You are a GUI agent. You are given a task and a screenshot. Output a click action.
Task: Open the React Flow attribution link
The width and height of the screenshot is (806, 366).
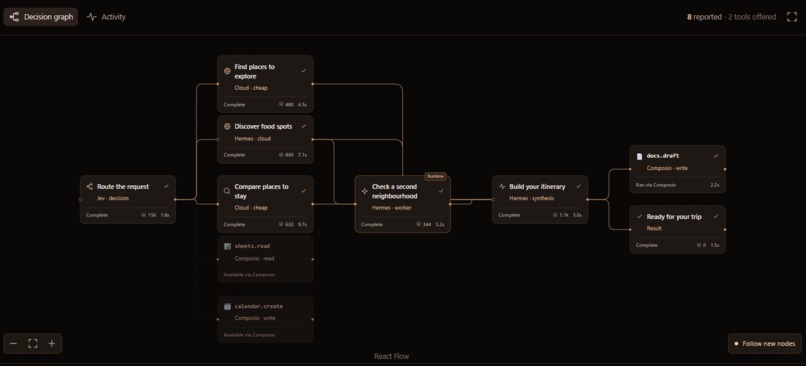(x=391, y=356)
